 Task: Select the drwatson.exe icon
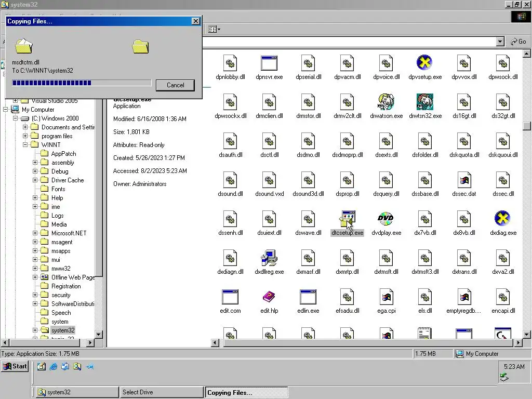[386, 102]
